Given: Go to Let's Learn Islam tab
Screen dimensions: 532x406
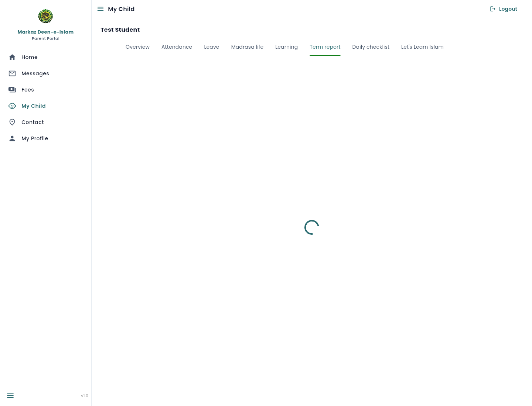Looking at the screenshot, I should pos(422,47).
